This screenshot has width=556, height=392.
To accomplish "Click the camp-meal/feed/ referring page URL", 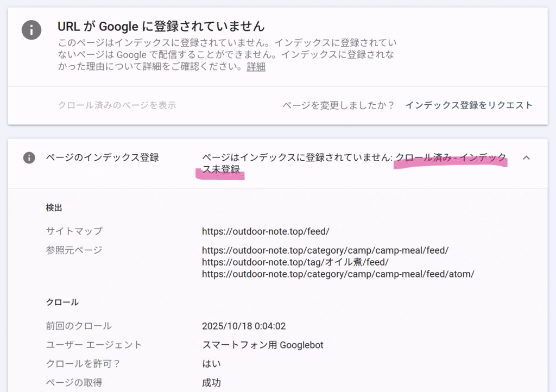I will coord(325,250).
